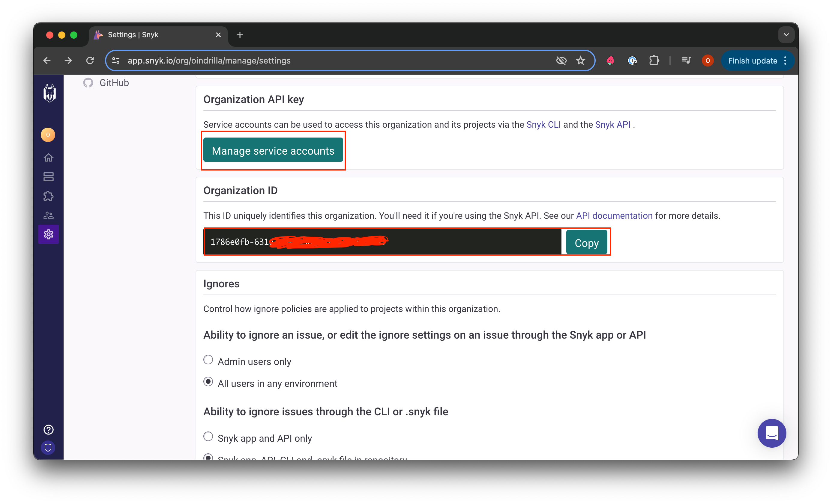Open the chat support bubble
832x504 pixels.
coord(771,433)
